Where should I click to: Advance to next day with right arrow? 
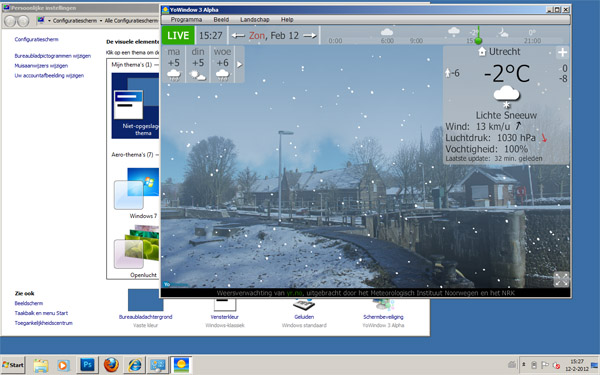tap(310, 36)
